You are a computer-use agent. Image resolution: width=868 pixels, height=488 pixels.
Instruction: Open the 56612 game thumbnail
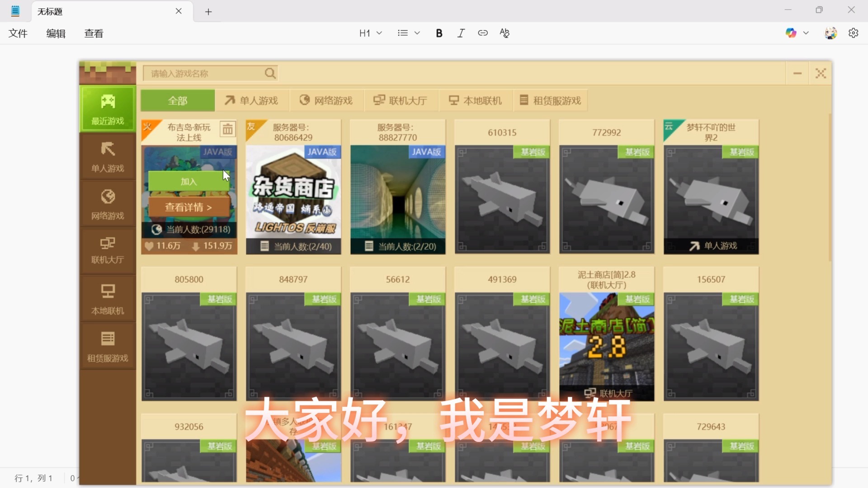[x=398, y=347]
